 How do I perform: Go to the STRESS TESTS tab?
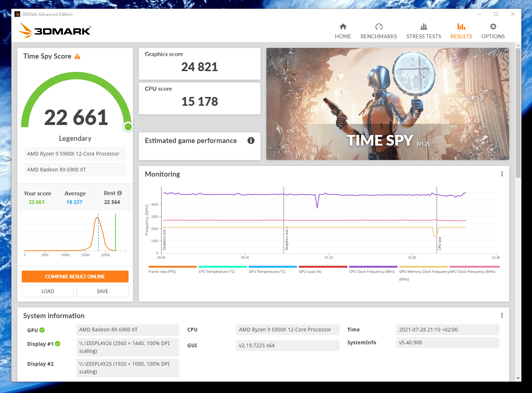coord(424,31)
